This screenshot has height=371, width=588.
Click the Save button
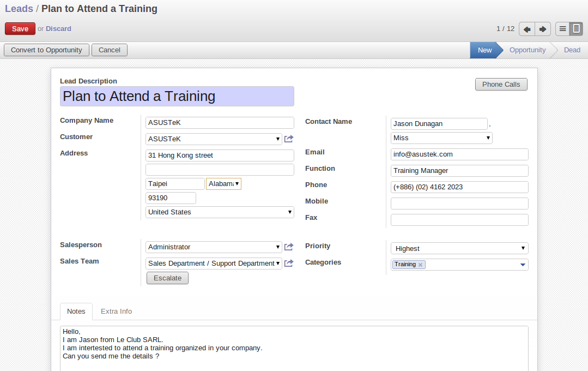pyautogui.click(x=20, y=29)
